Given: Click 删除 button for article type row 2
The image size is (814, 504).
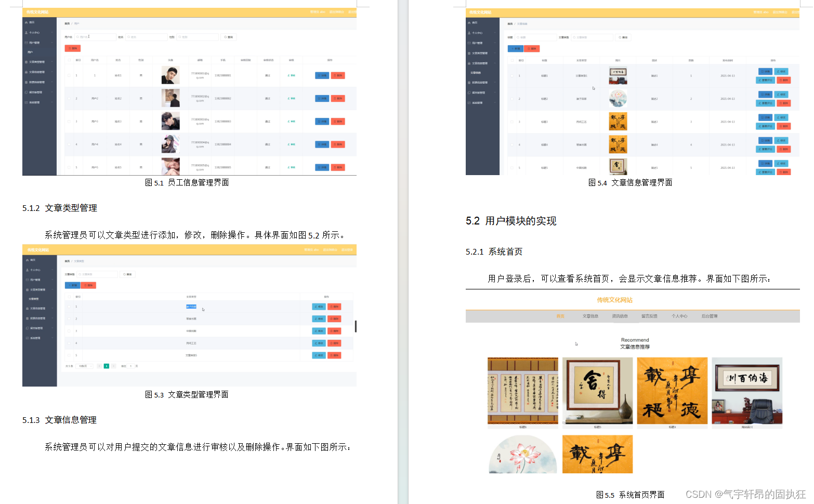Looking at the screenshot, I should [334, 319].
